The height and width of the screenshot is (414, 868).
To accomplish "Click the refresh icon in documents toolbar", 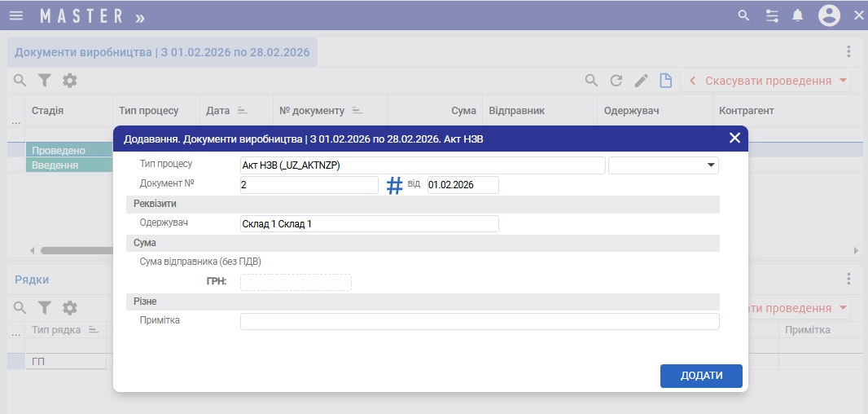I will pos(616,81).
